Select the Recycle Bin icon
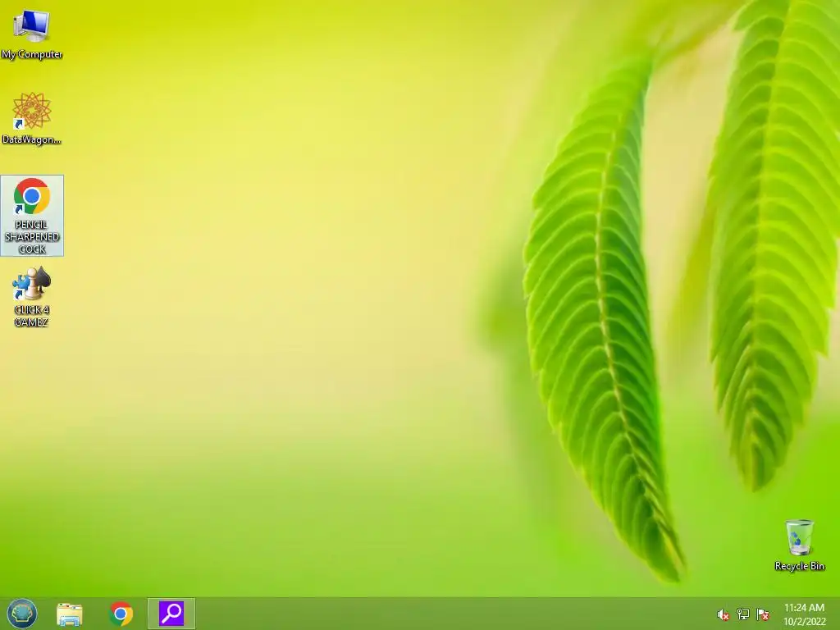The image size is (840, 630). pos(799,545)
